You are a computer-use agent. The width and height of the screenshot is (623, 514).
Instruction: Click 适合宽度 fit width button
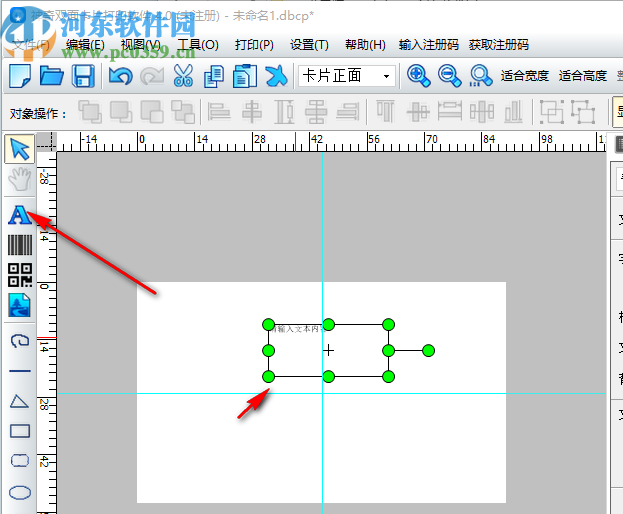(524, 75)
